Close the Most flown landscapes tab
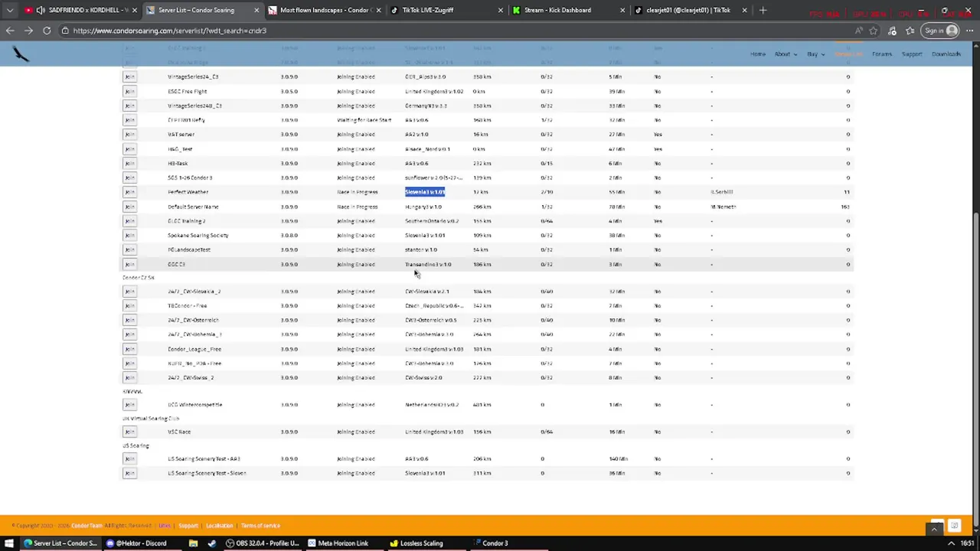 [x=378, y=10]
